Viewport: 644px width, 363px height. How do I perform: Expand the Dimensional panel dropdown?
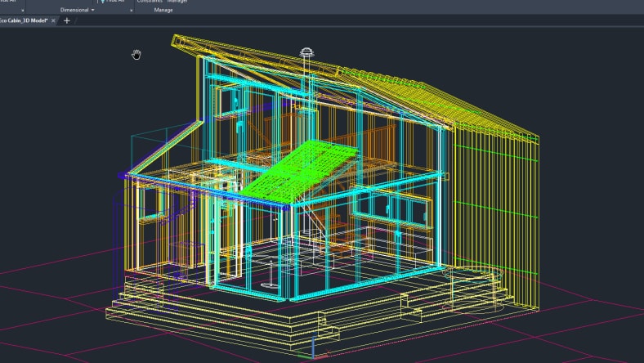coord(93,10)
